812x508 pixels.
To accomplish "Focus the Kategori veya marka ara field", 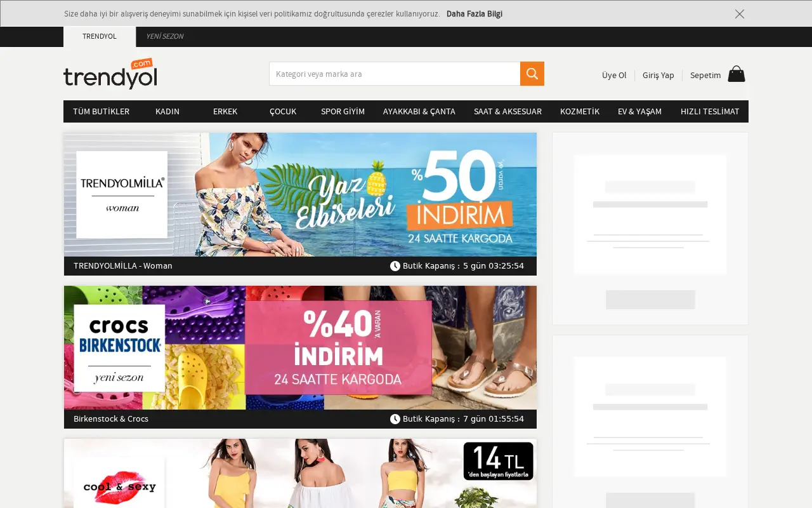I will pyautogui.click(x=395, y=74).
